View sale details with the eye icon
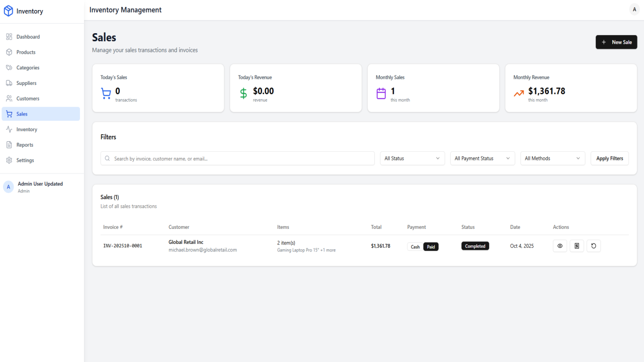644x362 pixels. (560, 246)
